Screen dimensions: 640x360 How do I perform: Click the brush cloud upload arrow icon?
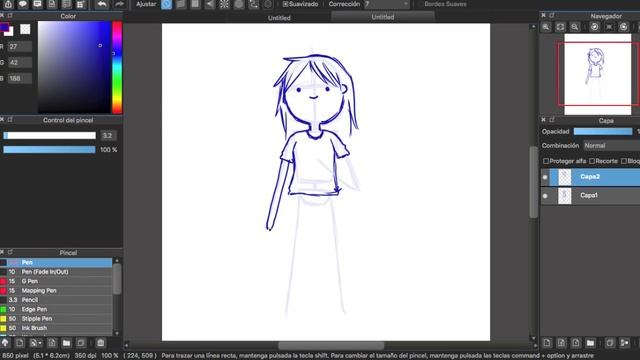pyautogui.click(x=5, y=343)
